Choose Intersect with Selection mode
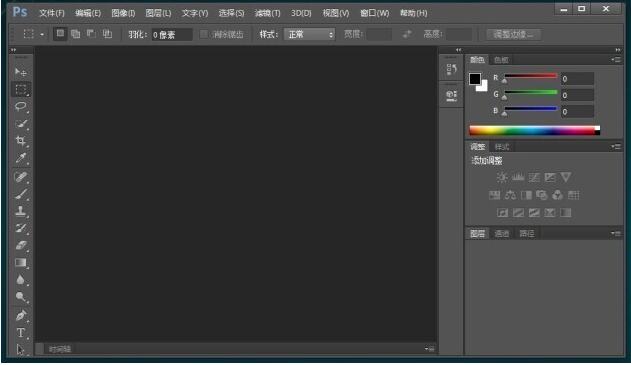 point(107,34)
